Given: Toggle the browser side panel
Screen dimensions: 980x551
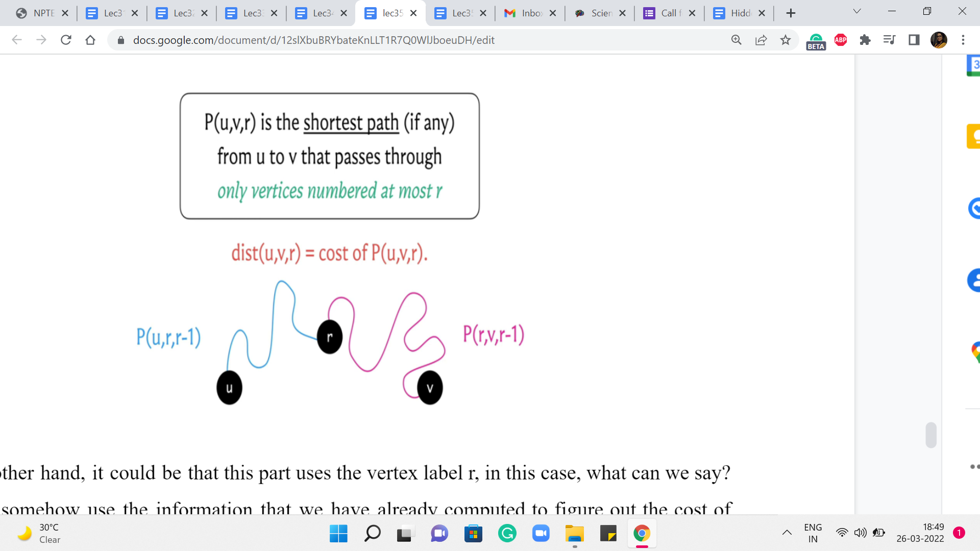Looking at the screenshot, I should [914, 40].
